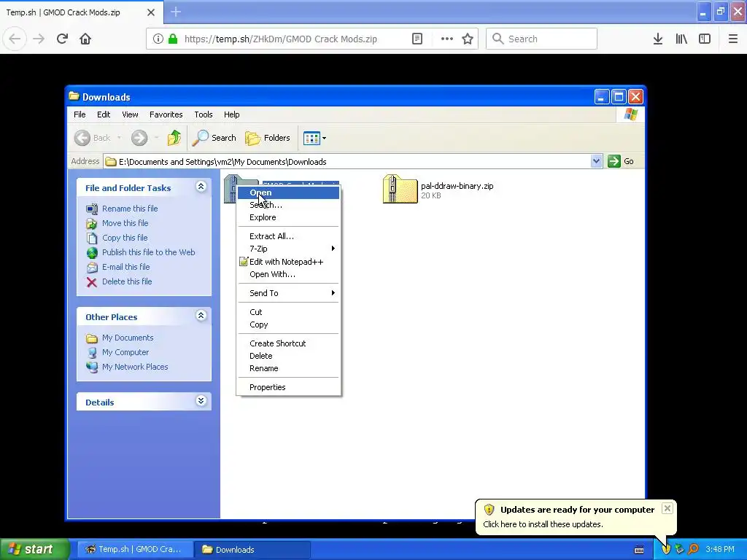Click the Go button beside address

[x=621, y=161]
